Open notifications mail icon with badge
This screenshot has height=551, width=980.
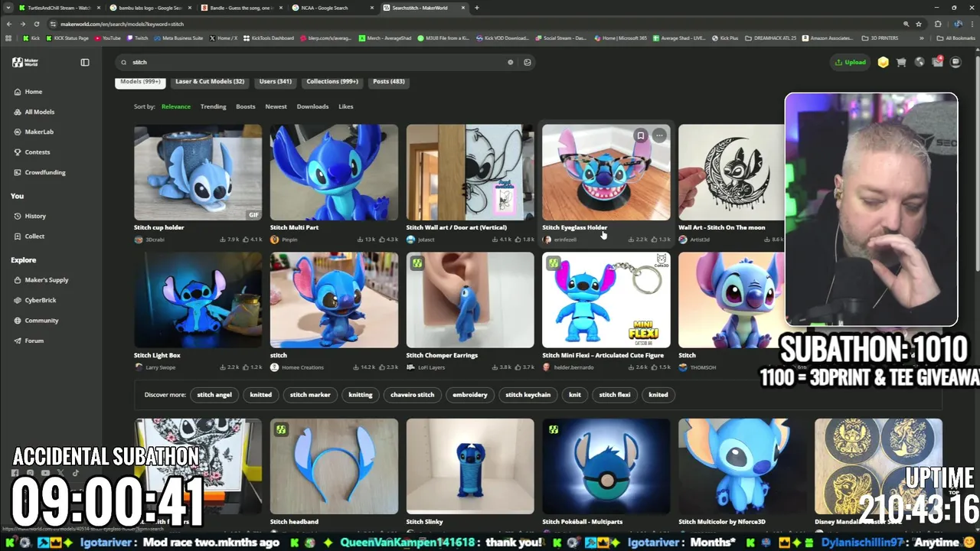938,62
